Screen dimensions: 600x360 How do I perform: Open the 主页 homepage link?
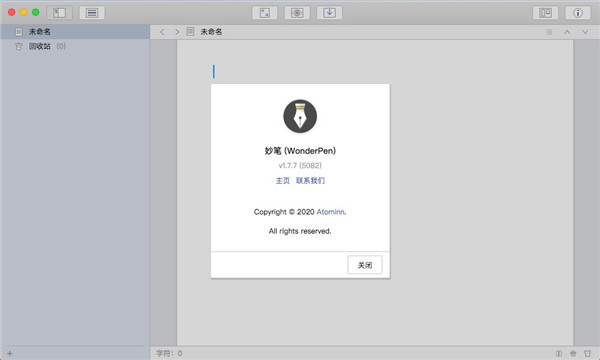(x=283, y=181)
